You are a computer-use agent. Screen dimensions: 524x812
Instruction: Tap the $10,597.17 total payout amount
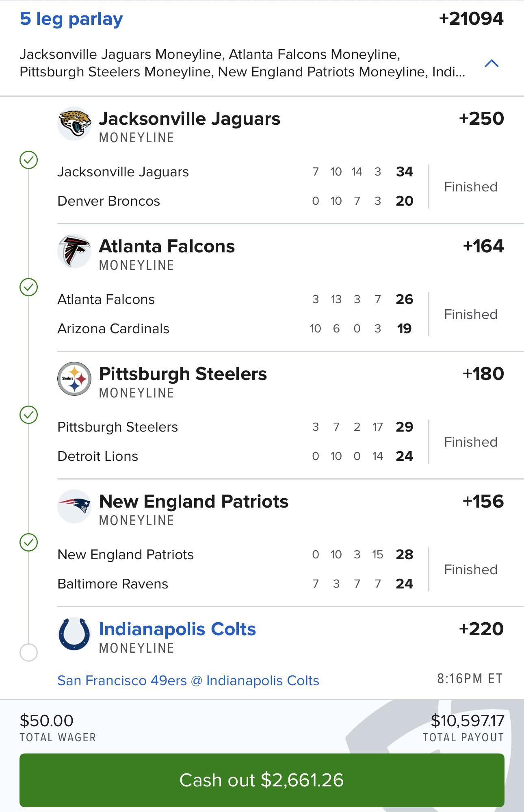click(x=468, y=721)
